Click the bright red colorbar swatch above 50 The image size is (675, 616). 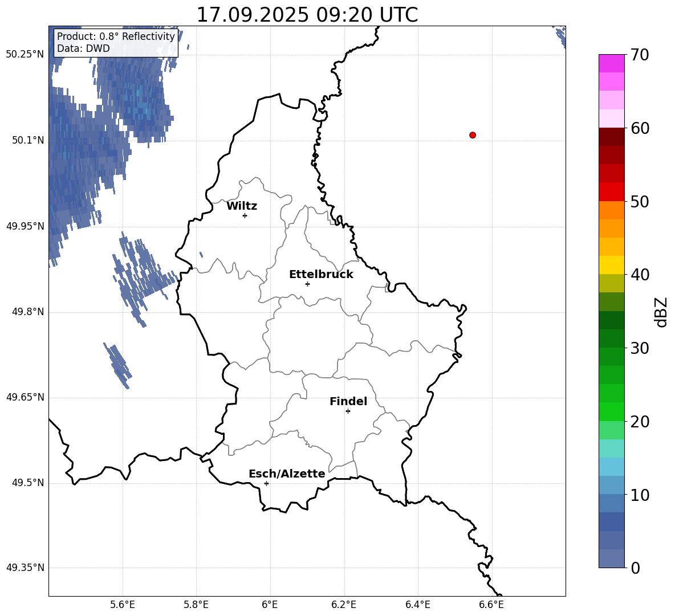[x=612, y=192]
